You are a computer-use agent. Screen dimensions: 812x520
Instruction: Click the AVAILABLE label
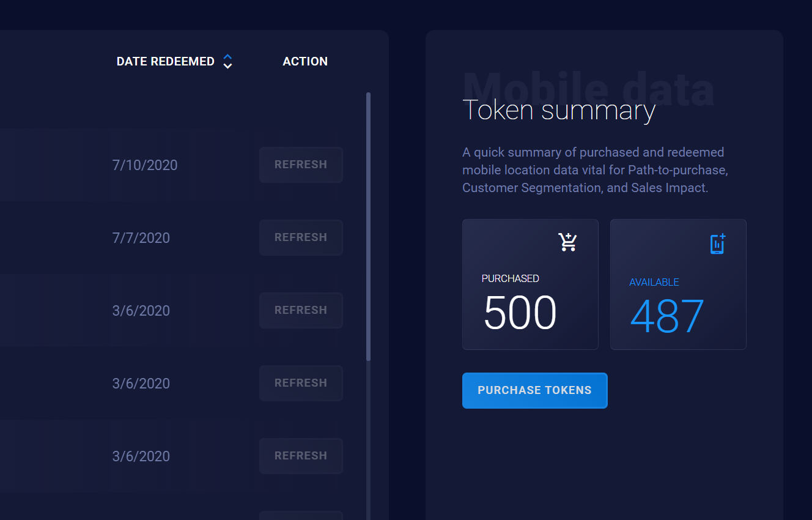(x=654, y=282)
